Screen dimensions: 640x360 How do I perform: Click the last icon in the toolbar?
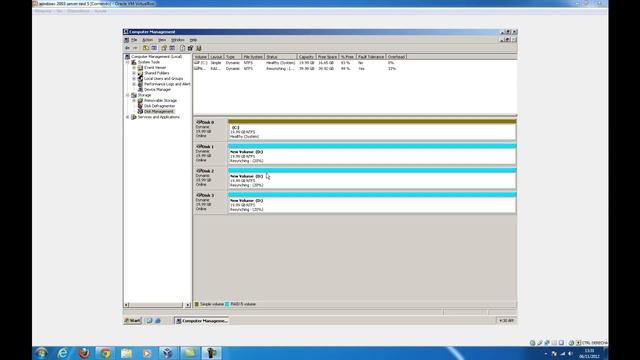coord(199,48)
